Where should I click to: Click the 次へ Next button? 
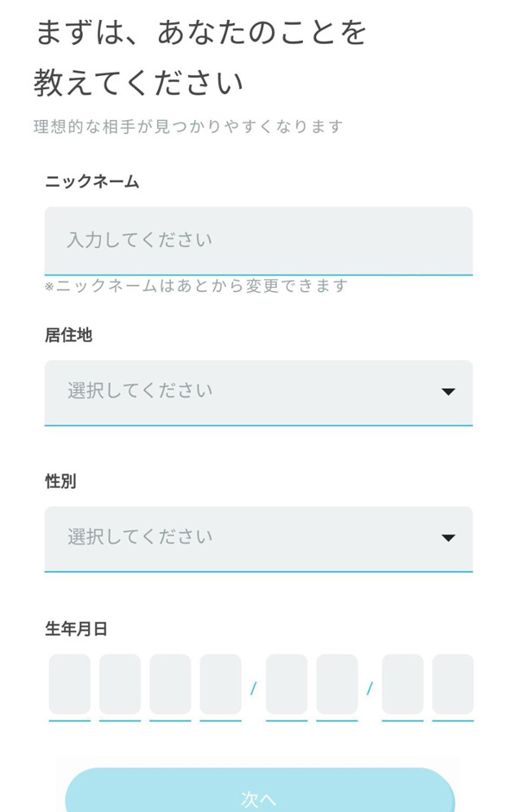(x=259, y=796)
